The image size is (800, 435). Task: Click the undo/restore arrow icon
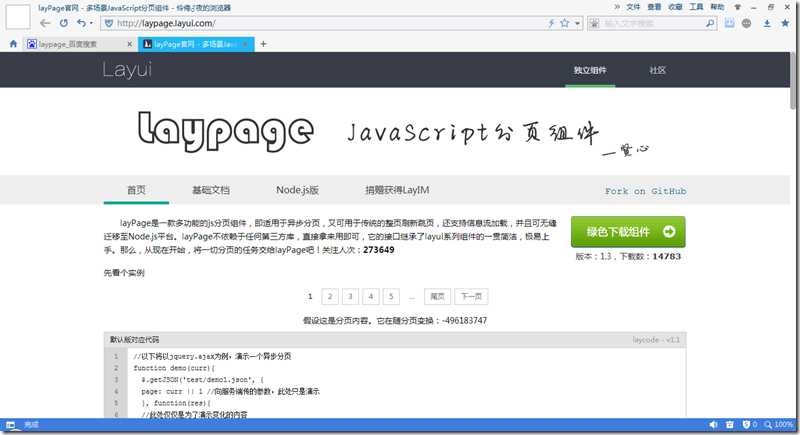[x=81, y=23]
